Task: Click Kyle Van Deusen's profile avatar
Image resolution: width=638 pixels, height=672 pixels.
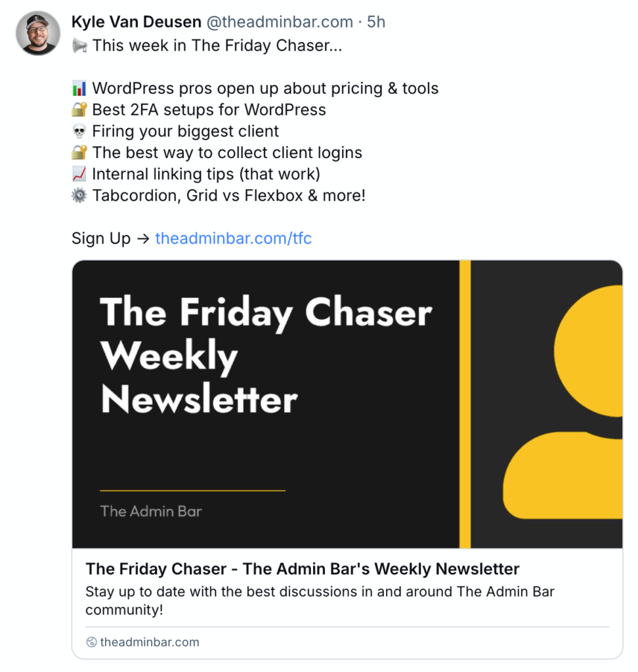Action: point(37,33)
